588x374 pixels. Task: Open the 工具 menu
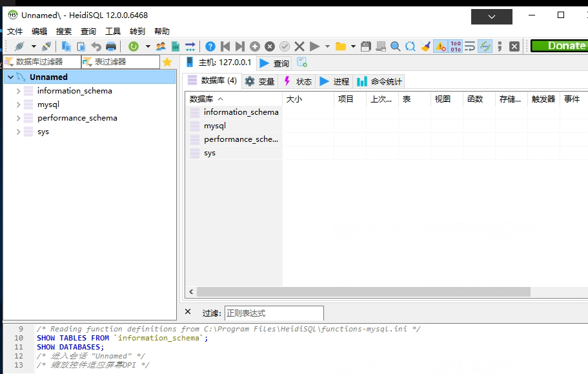[x=113, y=32]
